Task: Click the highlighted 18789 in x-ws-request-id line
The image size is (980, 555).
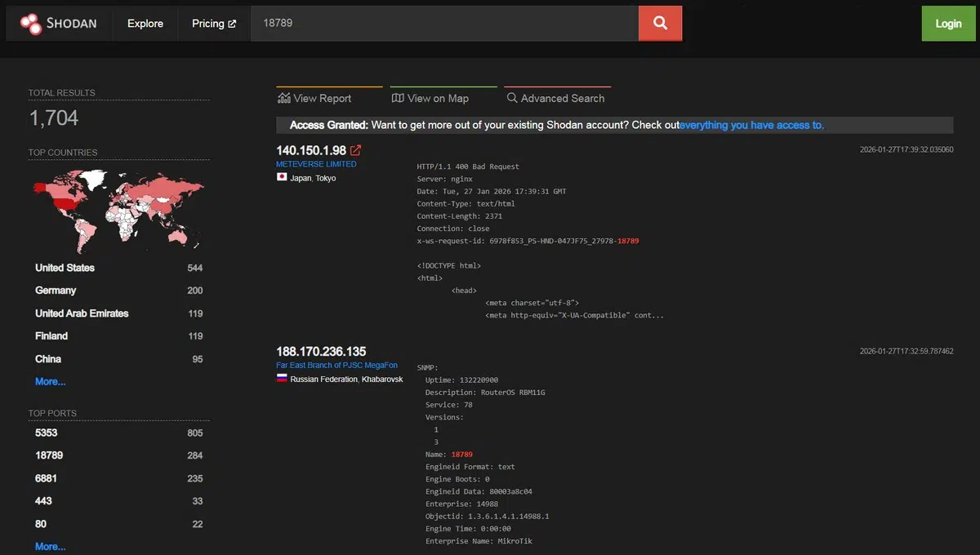Action: [x=628, y=242]
